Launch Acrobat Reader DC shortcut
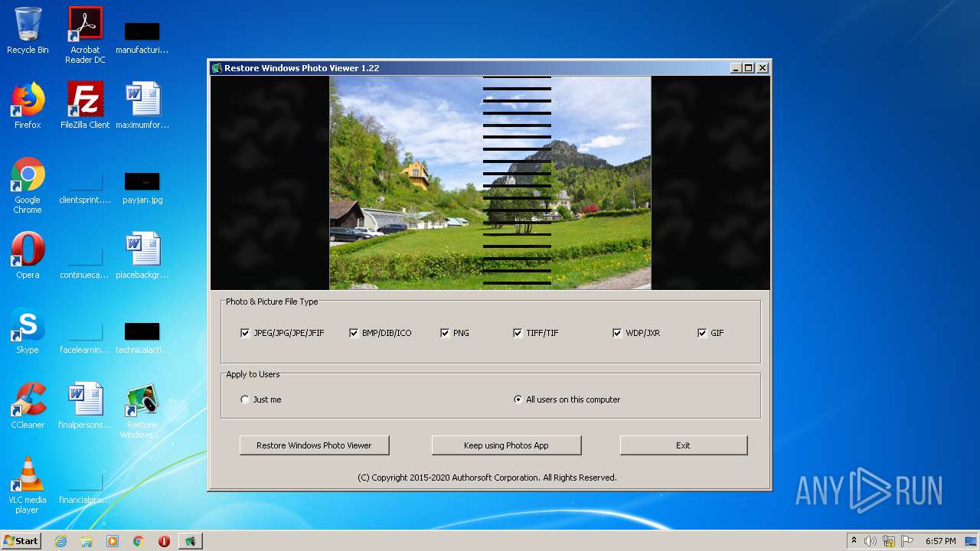Screen dimensions: 980x551 (x=85, y=35)
